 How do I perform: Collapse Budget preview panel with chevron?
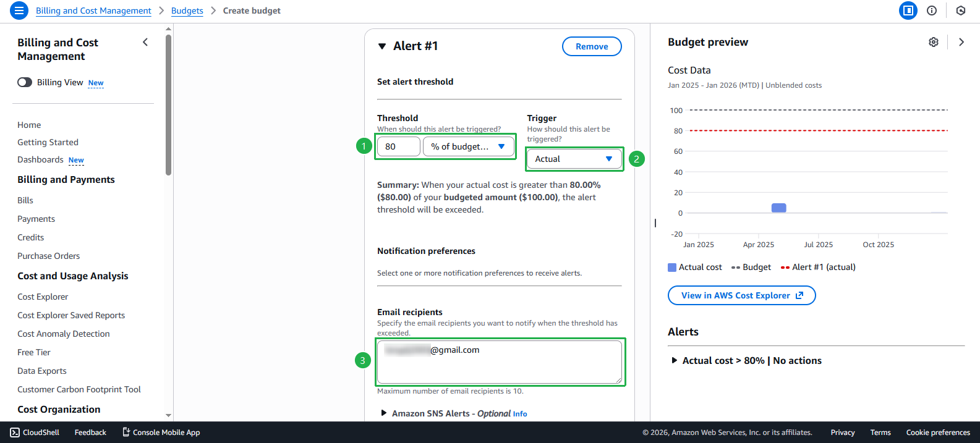coord(961,42)
